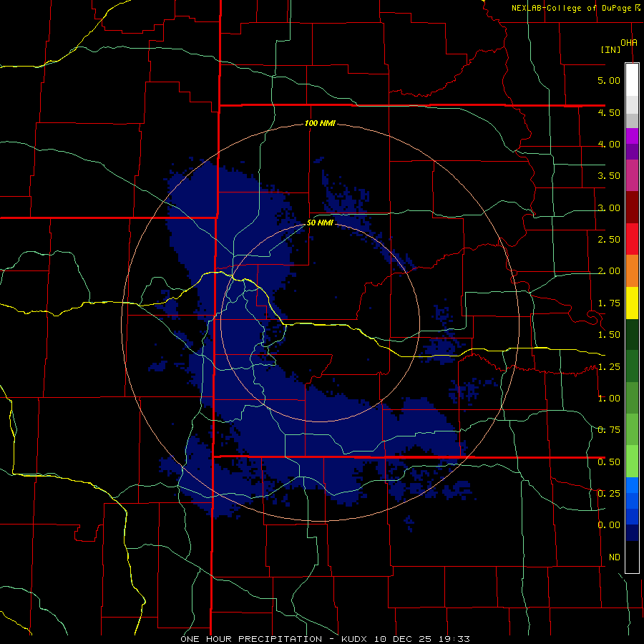The width and height of the screenshot is (644, 644).
Task: Click the 0.25 legend value
Action: click(x=609, y=494)
